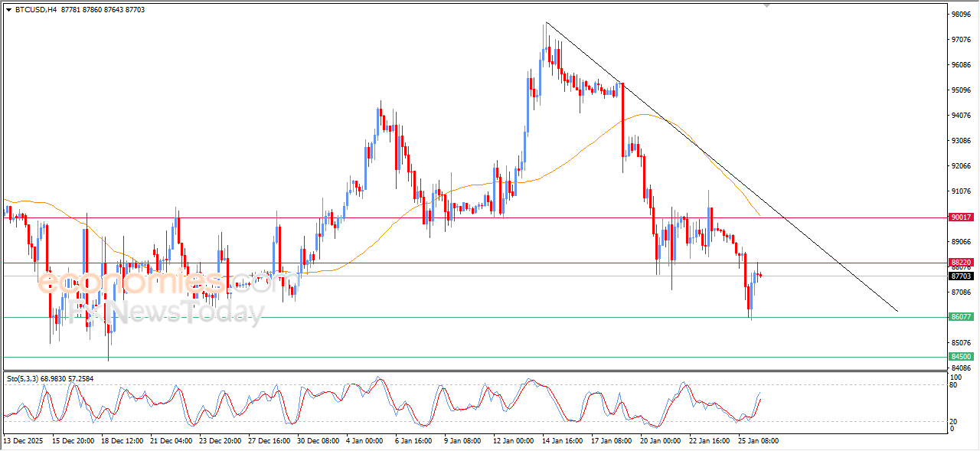The image size is (980, 451).
Task: Click the gray chart shift triangle marker
Action: pyautogui.click(x=766, y=5)
